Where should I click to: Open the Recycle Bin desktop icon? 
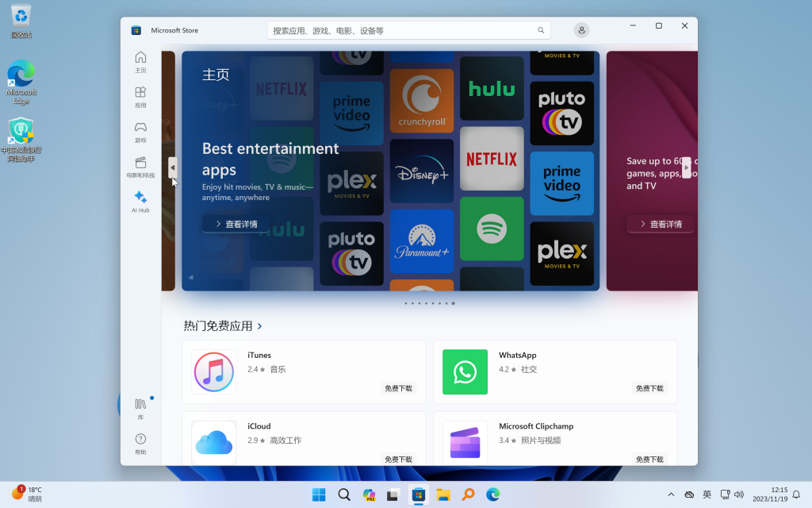[21, 21]
